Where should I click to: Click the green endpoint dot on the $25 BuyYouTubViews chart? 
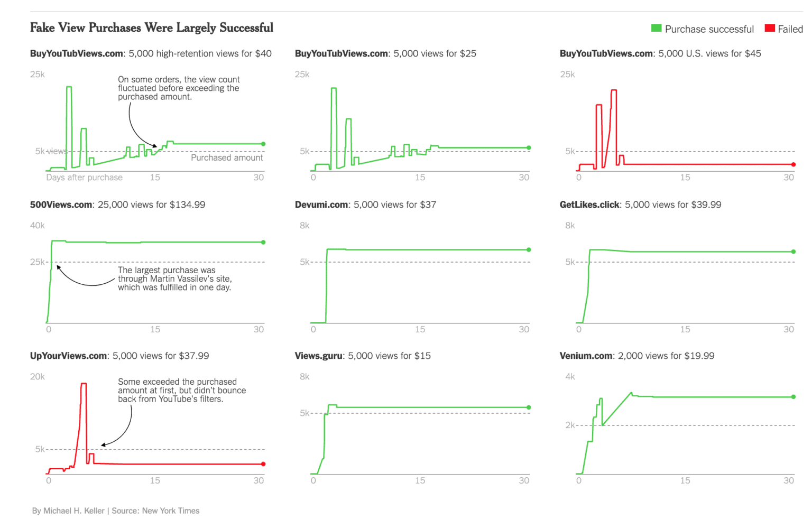pos(529,147)
